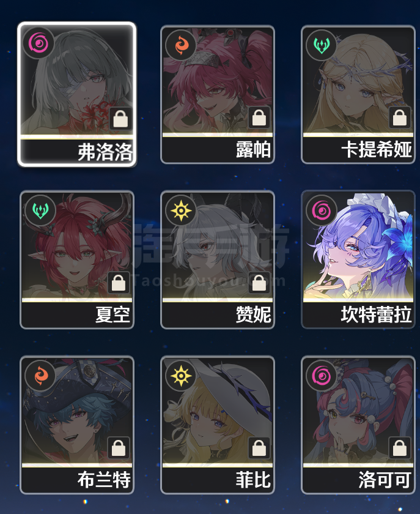The width and height of the screenshot is (420, 514).
Task: Choose the 布兰特 character name label
Action: coord(104,480)
